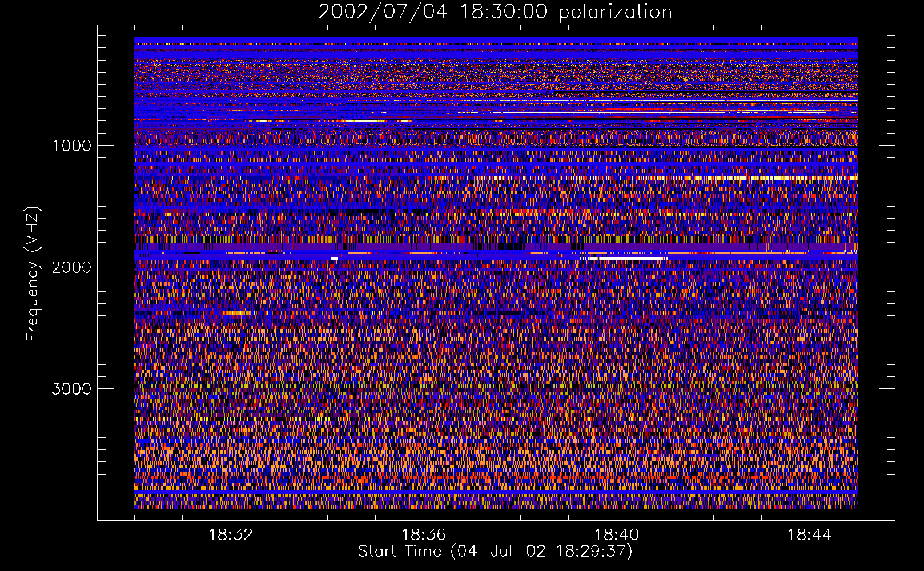Screen dimensions: 924x571
Task: Click the "18:36" time tick label
Action: point(424,535)
